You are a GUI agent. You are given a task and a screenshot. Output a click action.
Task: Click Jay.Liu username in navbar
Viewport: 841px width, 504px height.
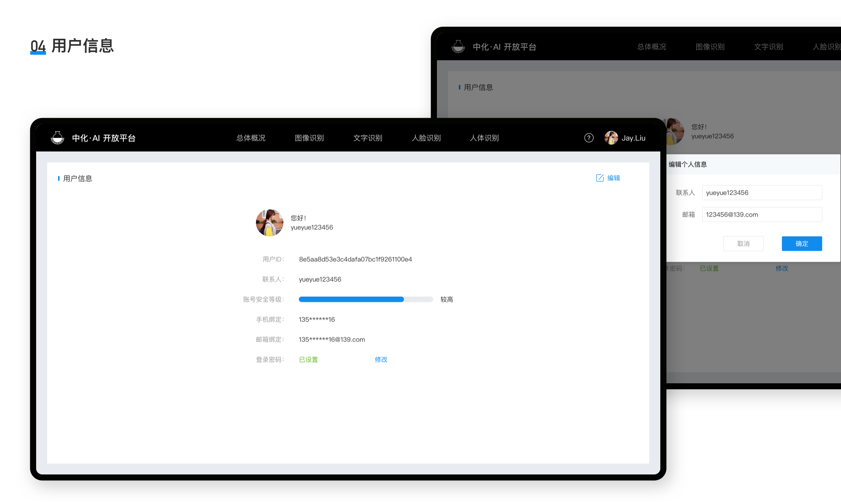pos(633,138)
